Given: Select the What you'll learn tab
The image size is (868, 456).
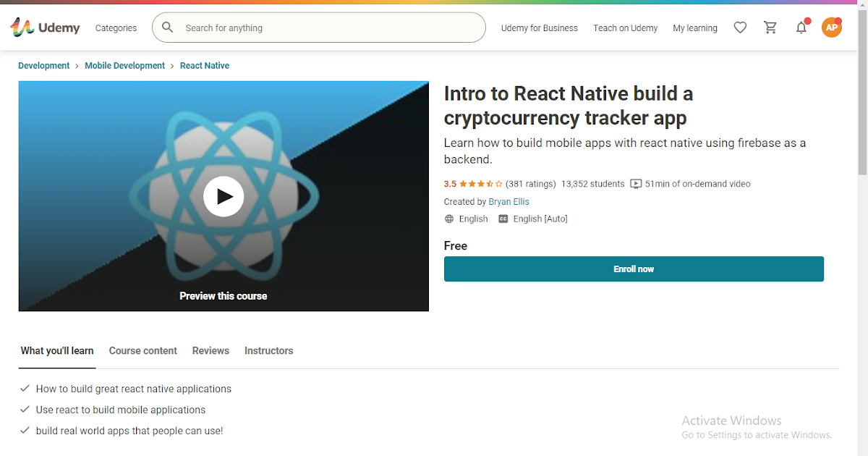Looking at the screenshot, I should pos(57,350).
